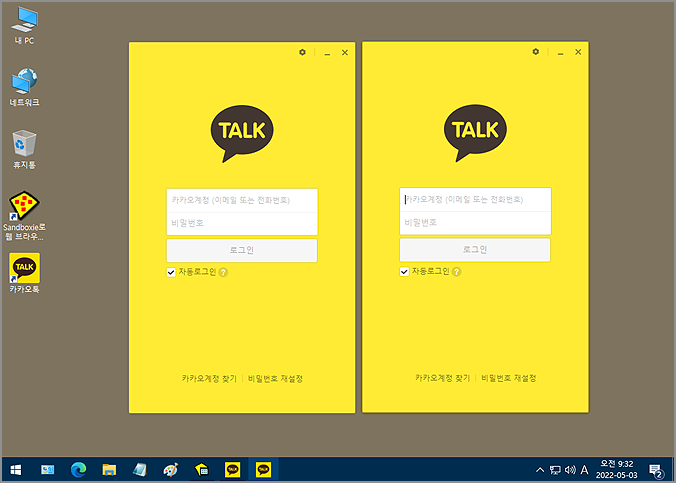Click 로그인 button in left window
The width and height of the screenshot is (676, 483).
242,250
